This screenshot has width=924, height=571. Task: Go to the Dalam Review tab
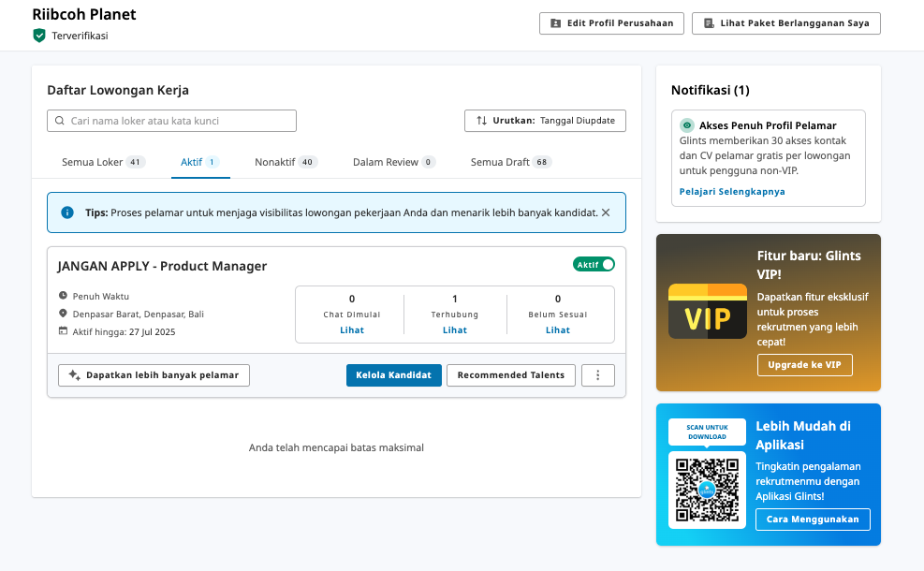click(x=393, y=162)
